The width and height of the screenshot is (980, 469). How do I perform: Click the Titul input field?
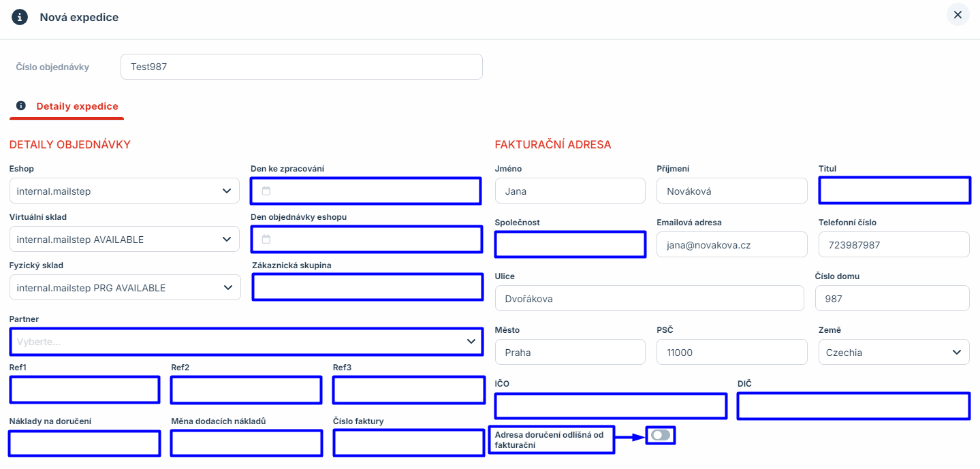pos(894,191)
